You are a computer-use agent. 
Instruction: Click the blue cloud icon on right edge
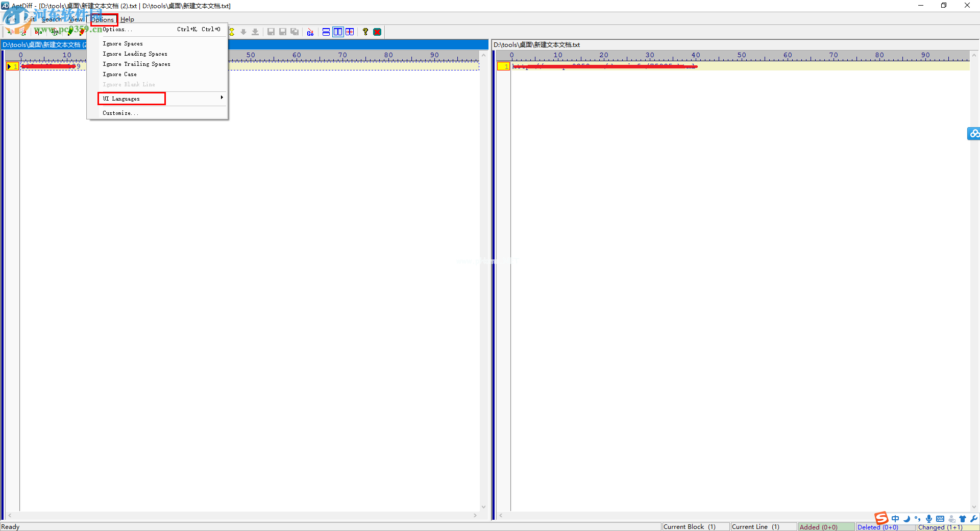[x=974, y=134]
